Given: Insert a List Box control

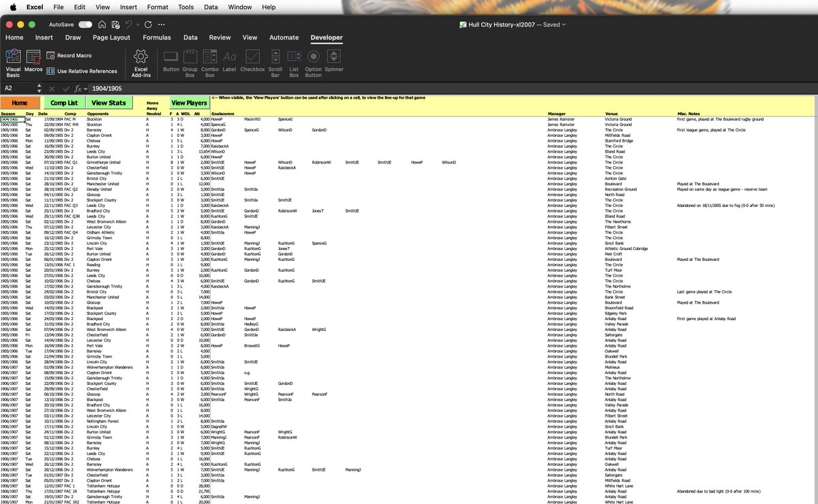Looking at the screenshot, I should 294,63.
